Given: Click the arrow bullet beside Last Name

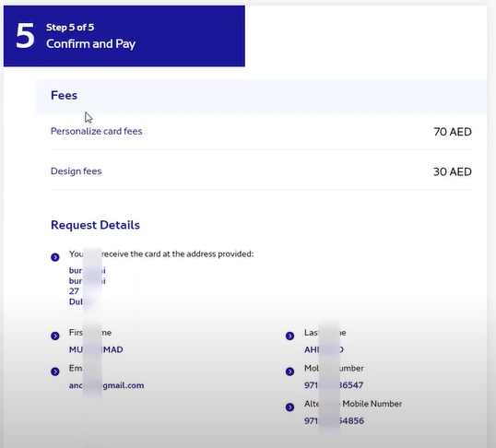Looking at the screenshot, I should tap(289, 336).
